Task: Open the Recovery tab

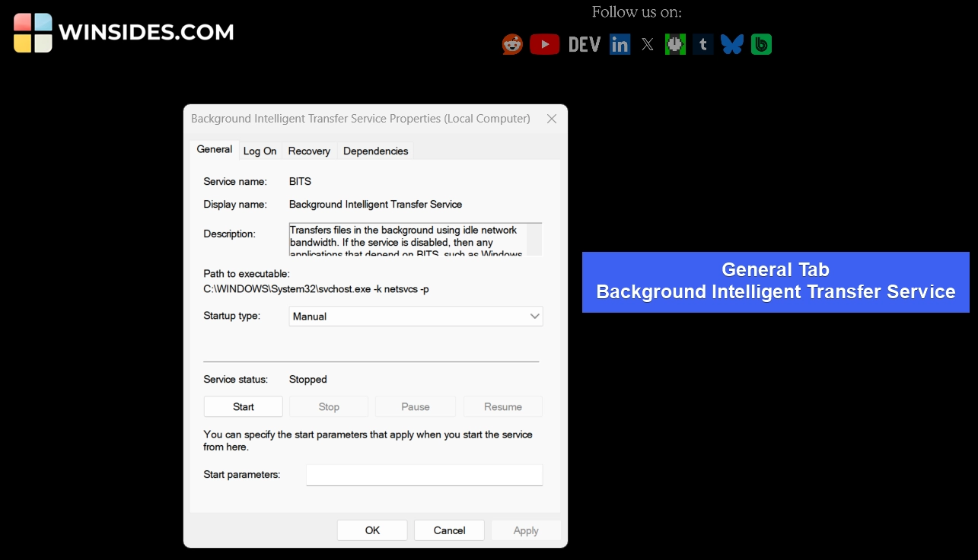Action: coord(309,151)
